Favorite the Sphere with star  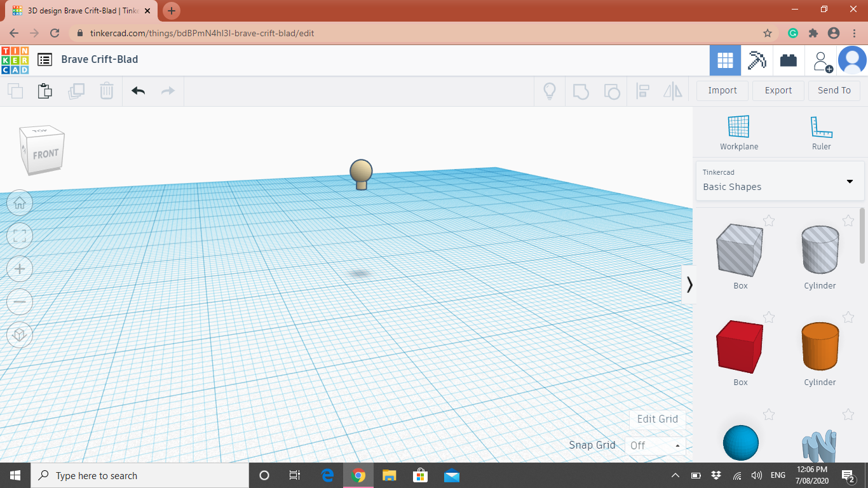[769, 415]
